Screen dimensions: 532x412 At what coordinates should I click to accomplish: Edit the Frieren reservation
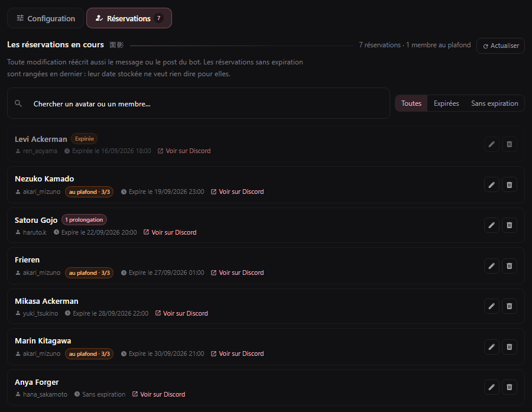point(492,266)
